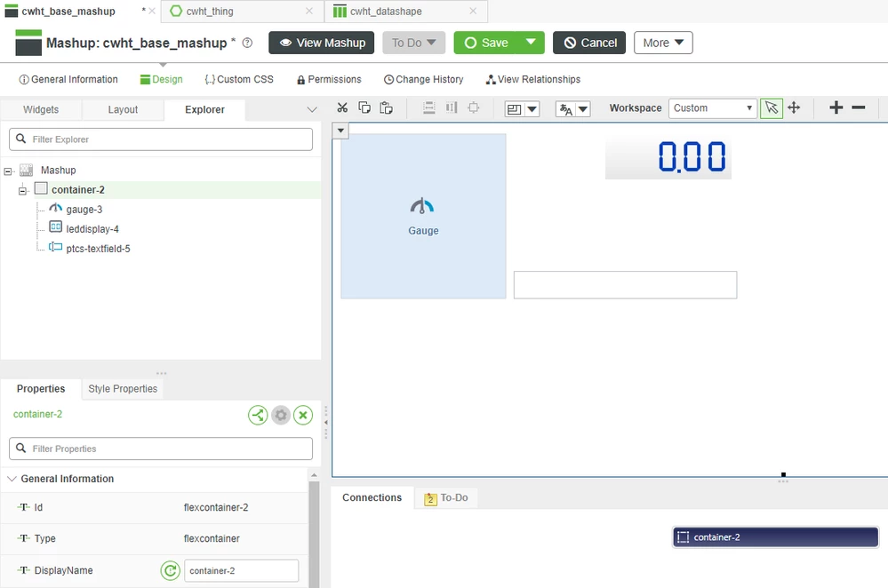Screen dimensions: 888x588
Task: Open the Permissions tab
Action: coord(329,79)
